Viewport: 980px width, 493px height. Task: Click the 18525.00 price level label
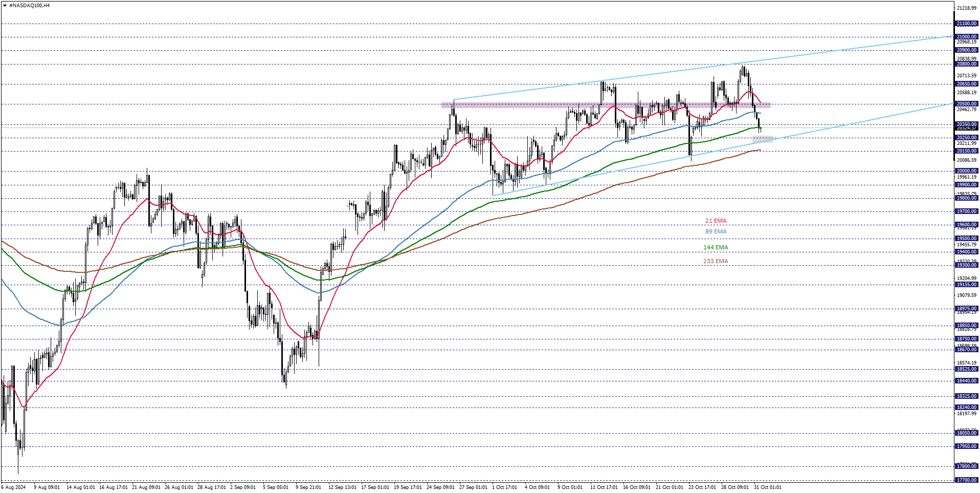[x=967, y=369]
